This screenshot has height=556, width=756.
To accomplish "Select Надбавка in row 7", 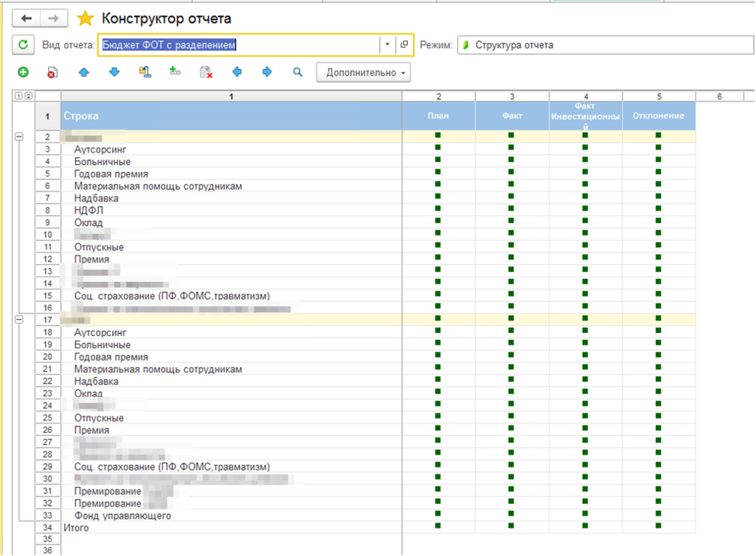I will pos(96,198).
